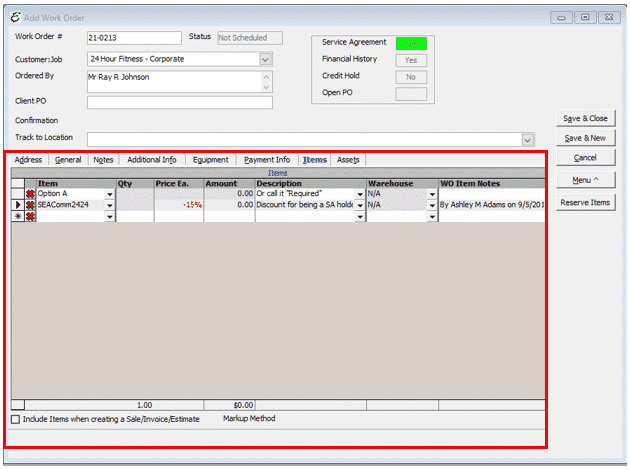This screenshot has height=469, width=630.
Task: Click Reserve Items button
Action: tap(585, 203)
